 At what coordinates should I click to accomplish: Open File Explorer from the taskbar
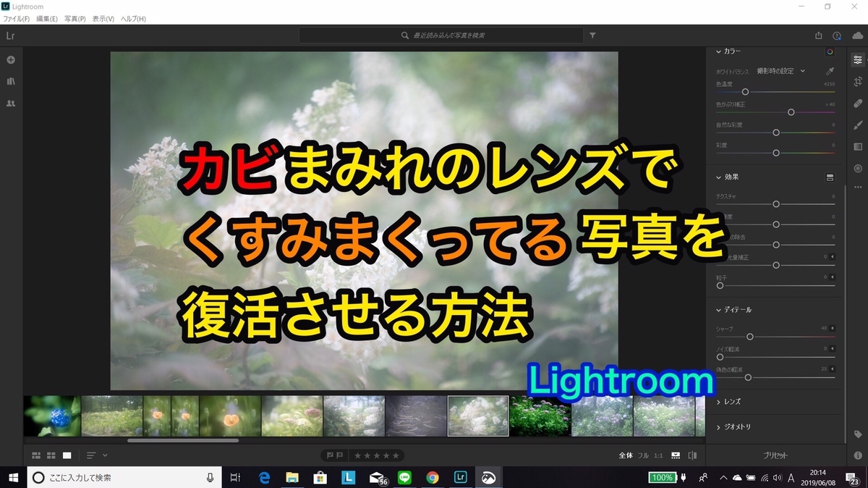click(x=292, y=477)
